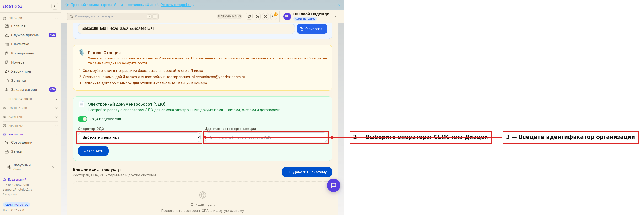Open the floating chat bubble button
Viewport: 644px width, 215px height.
(x=334, y=185)
